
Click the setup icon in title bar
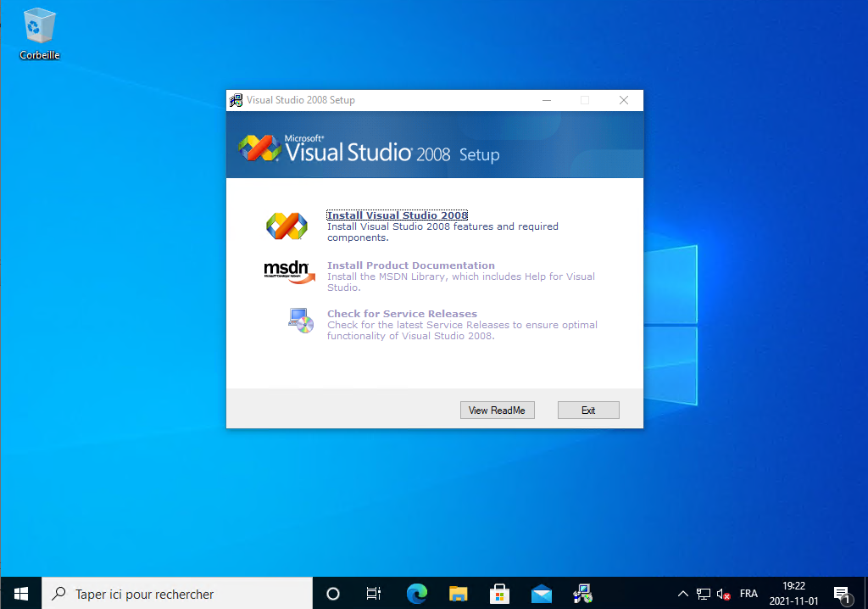236,100
